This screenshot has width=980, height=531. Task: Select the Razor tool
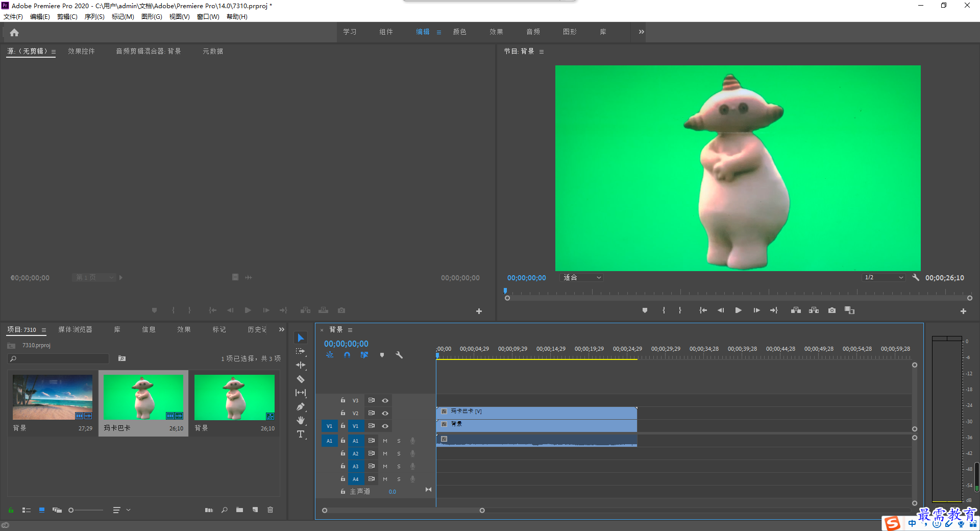tap(301, 379)
